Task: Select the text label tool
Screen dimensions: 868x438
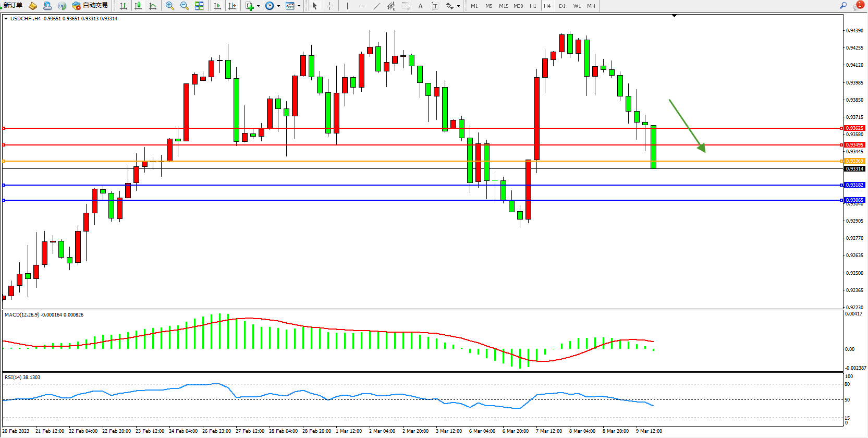Action: pyautogui.click(x=435, y=6)
